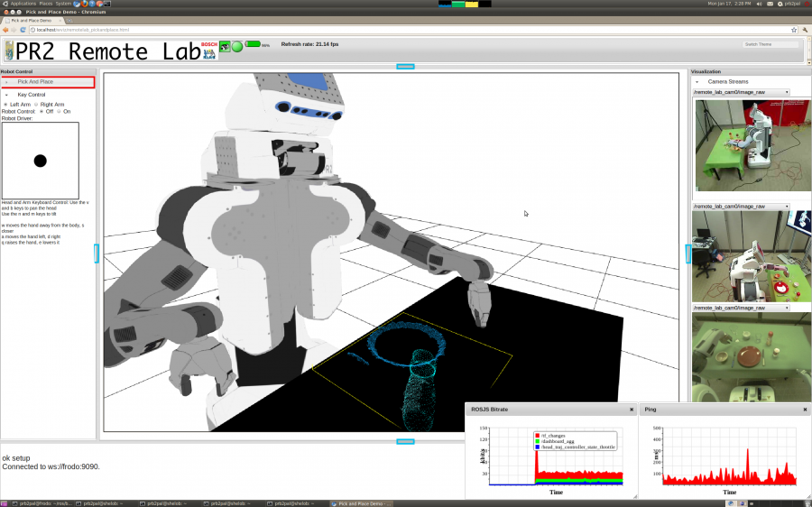Open the first camera stream topic dropdown
This screenshot has width=812, height=507.
[741, 92]
